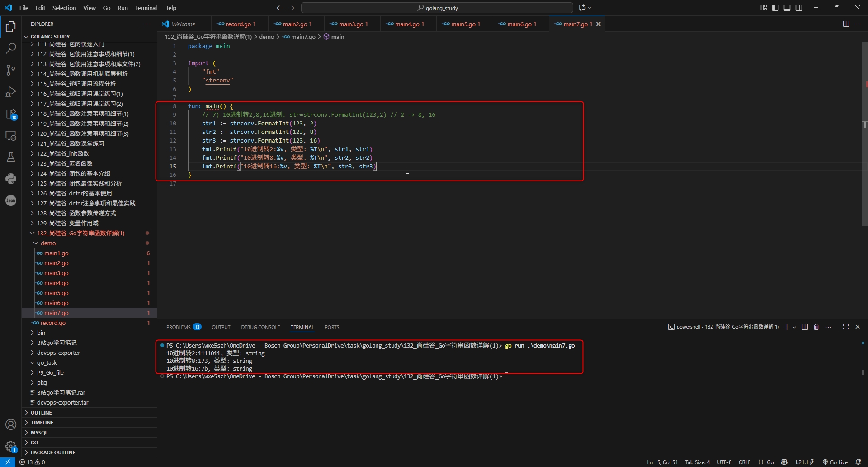Viewport: 868px width, 467px height.
Task: Switch to the PORTS panel tab
Action: 332,327
